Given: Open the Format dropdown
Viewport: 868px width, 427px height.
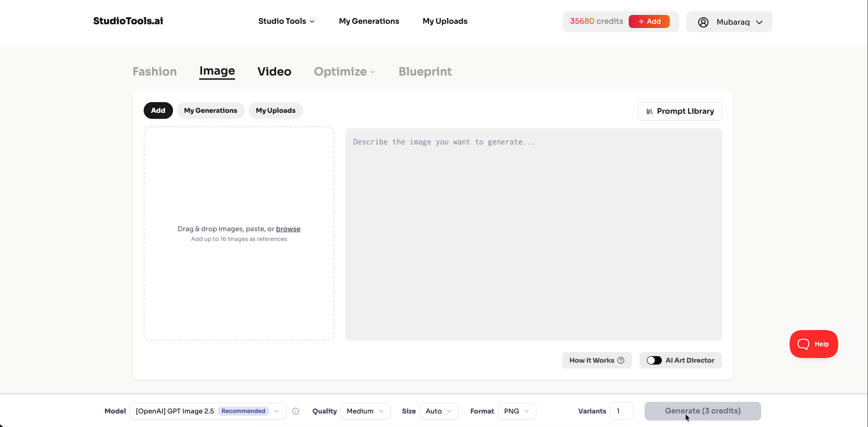Looking at the screenshot, I should [517, 411].
